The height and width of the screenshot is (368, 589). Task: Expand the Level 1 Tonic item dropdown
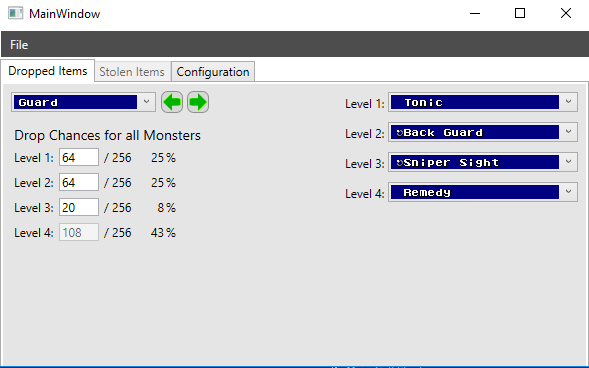(568, 102)
